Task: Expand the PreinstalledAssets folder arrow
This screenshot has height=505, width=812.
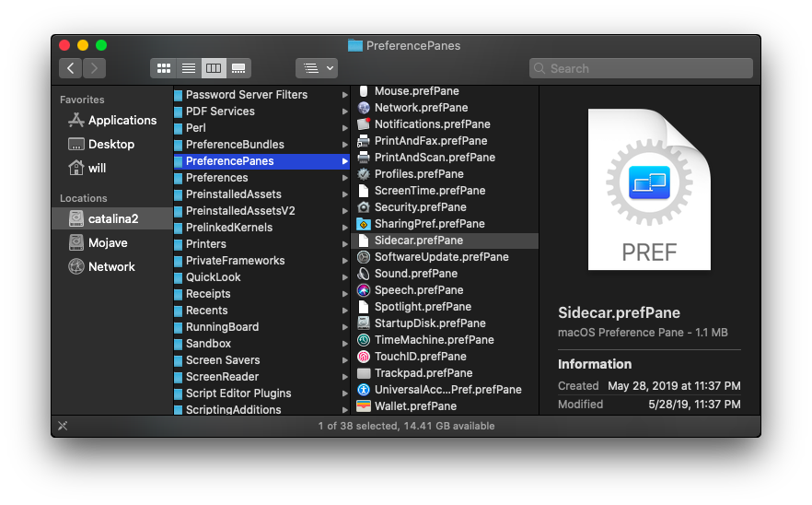Action: pos(345,194)
